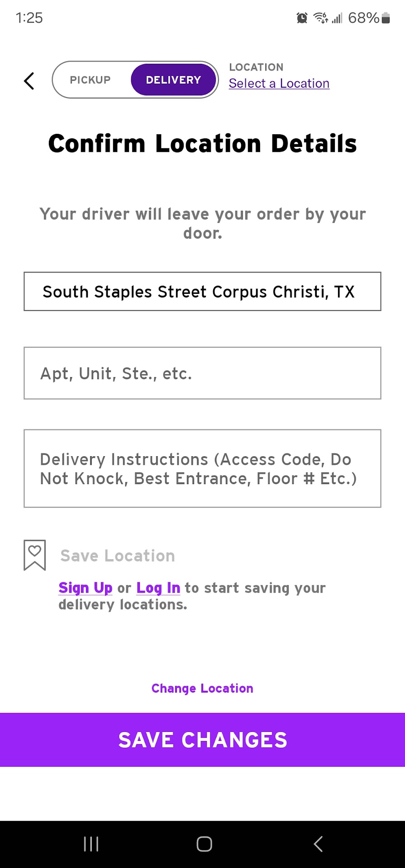Image resolution: width=405 pixels, height=868 pixels.
Task: Switch order type to Pickup
Action: (91, 80)
